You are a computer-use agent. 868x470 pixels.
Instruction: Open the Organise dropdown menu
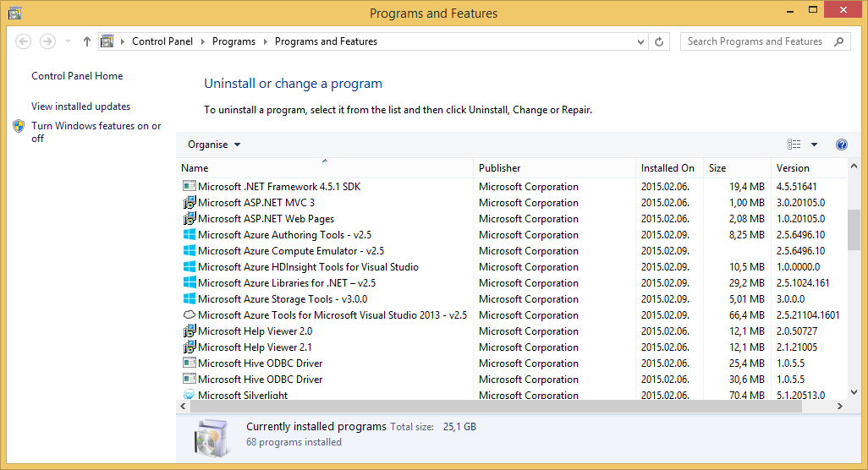point(214,145)
